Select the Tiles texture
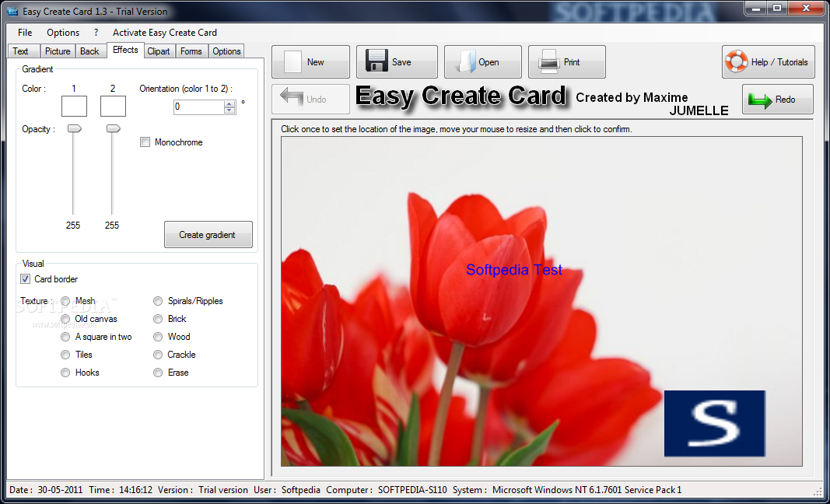Viewport: 830px width, 504px height. point(65,355)
